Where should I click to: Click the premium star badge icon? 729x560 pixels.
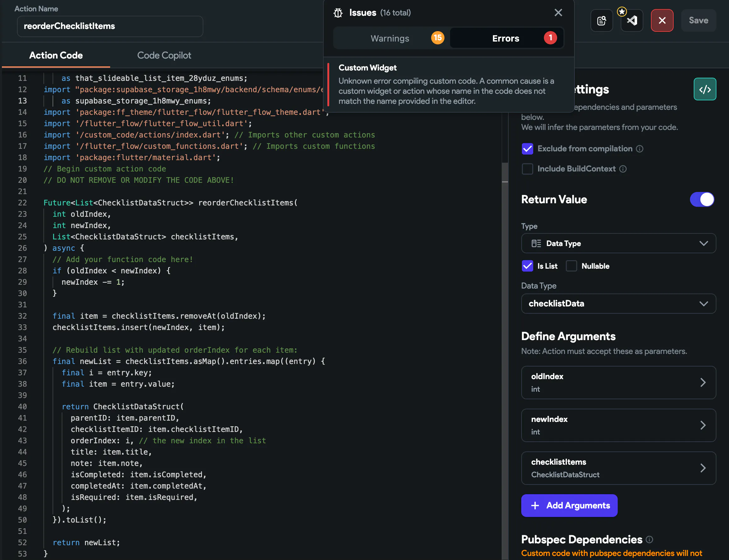(x=622, y=12)
